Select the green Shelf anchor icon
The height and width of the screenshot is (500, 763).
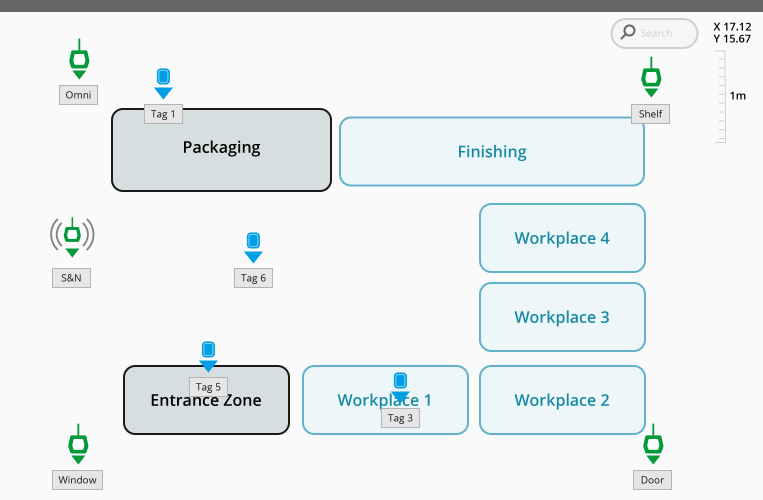click(x=650, y=78)
